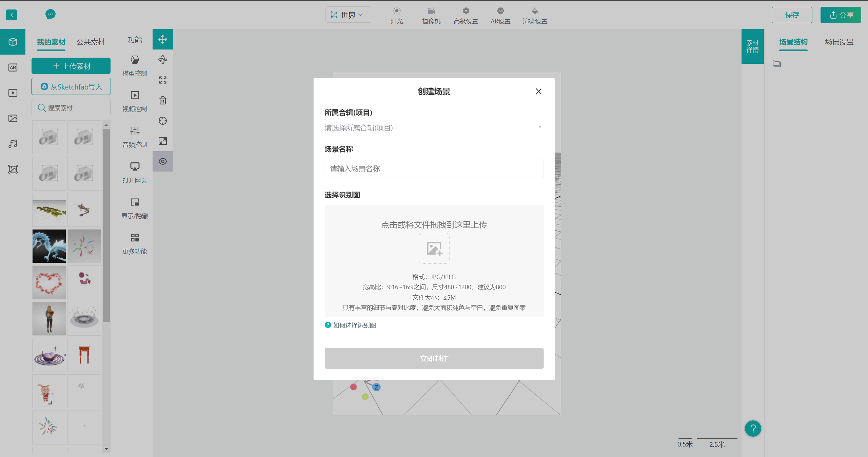
Task: Open the 摄像机 camera settings
Action: point(431,15)
